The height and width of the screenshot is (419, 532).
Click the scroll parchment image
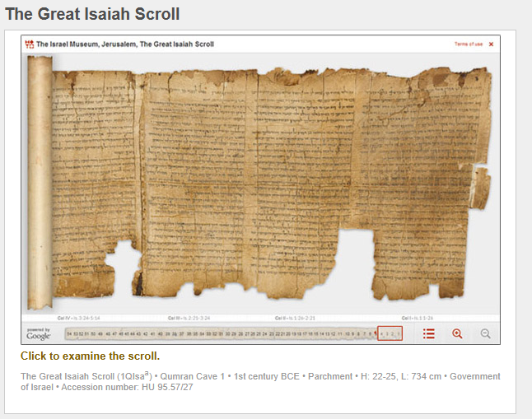272,184
